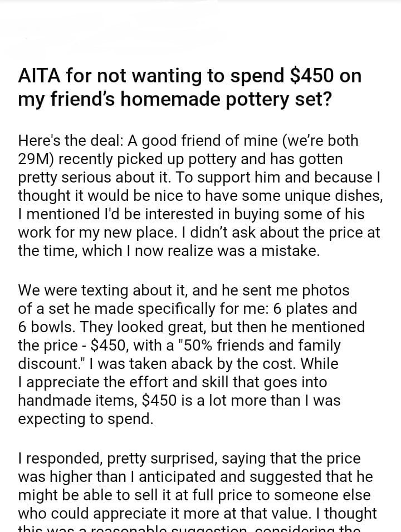Image resolution: width=401 pixels, height=532 pixels.
Task: Click "which I now realize was a mistake"
Action: (201, 251)
